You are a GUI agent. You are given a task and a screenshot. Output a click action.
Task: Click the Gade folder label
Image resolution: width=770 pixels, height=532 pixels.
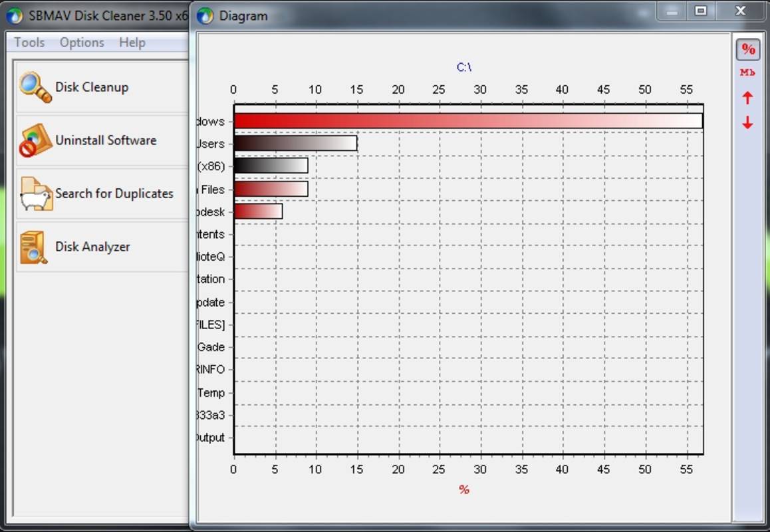point(211,347)
